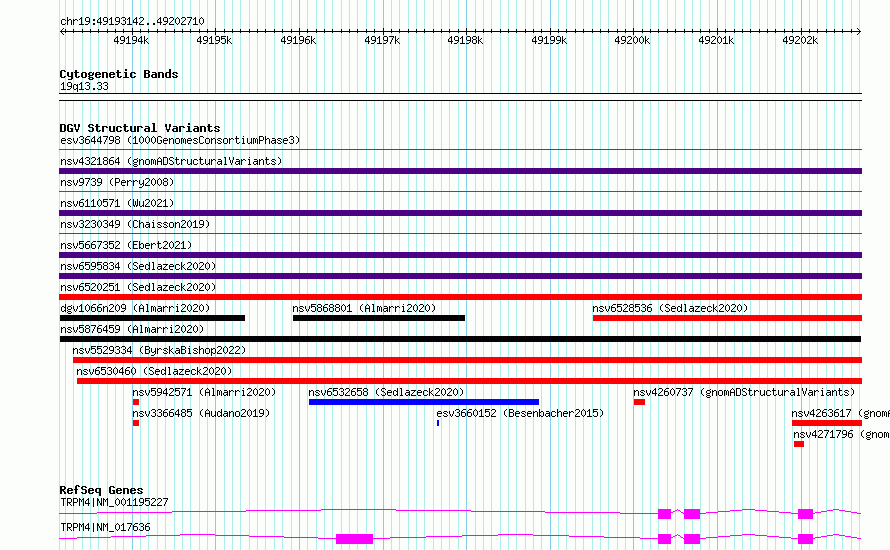Click the small red marker of nsv5942571
Viewport: 890px width, 550px height.
[x=136, y=402]
